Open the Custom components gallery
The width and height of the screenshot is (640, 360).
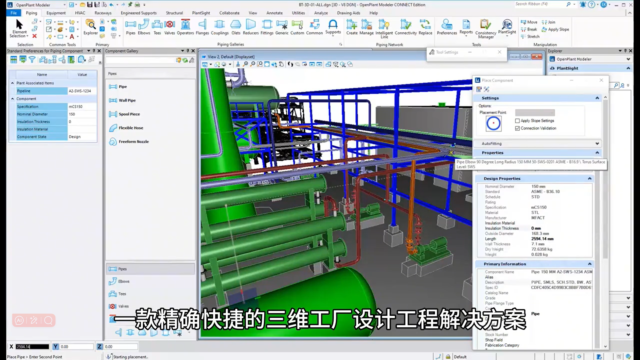(297, 27)
